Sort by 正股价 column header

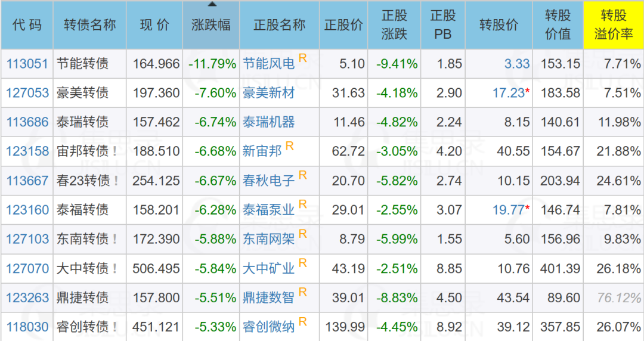343,25
